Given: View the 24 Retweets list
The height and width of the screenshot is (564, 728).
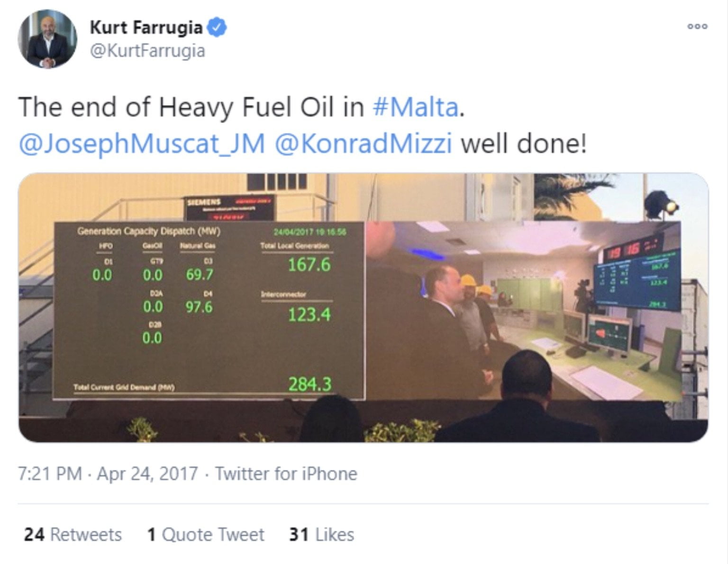Looking at the screenshot, I should (73, 535).
